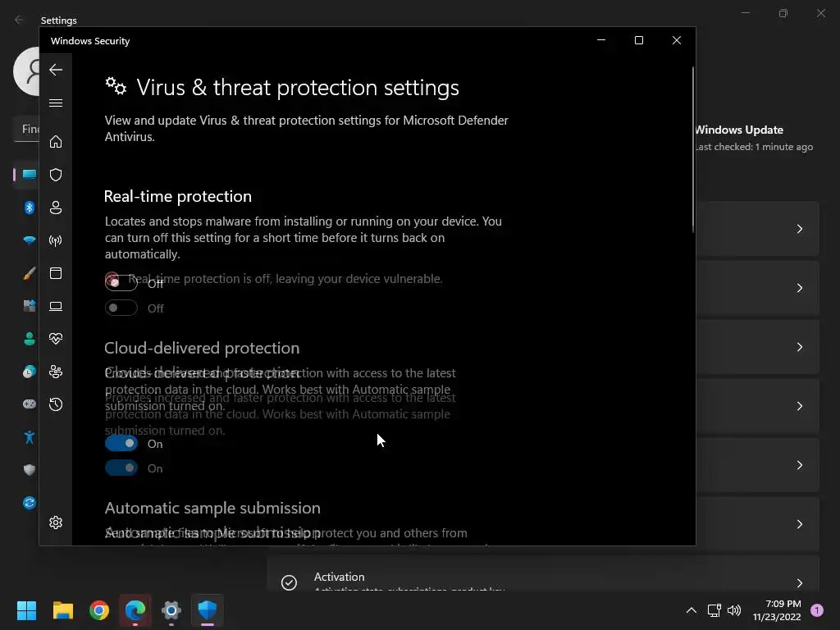The height and width of the screenshot is (630, 840).
Task: Open Bluetooth & devices in Settings sidebar
Action: point(30,208)
